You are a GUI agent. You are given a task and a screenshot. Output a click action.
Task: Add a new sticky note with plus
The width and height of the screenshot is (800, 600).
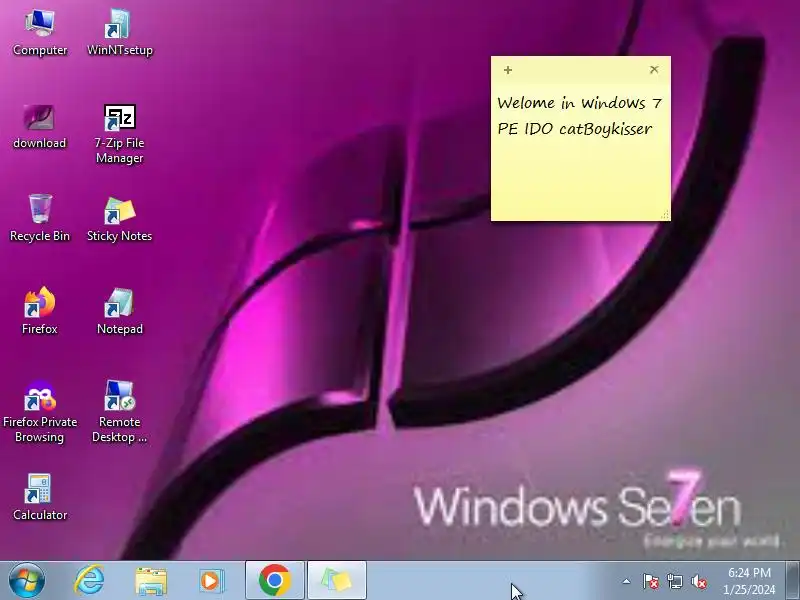coord(508,70)
